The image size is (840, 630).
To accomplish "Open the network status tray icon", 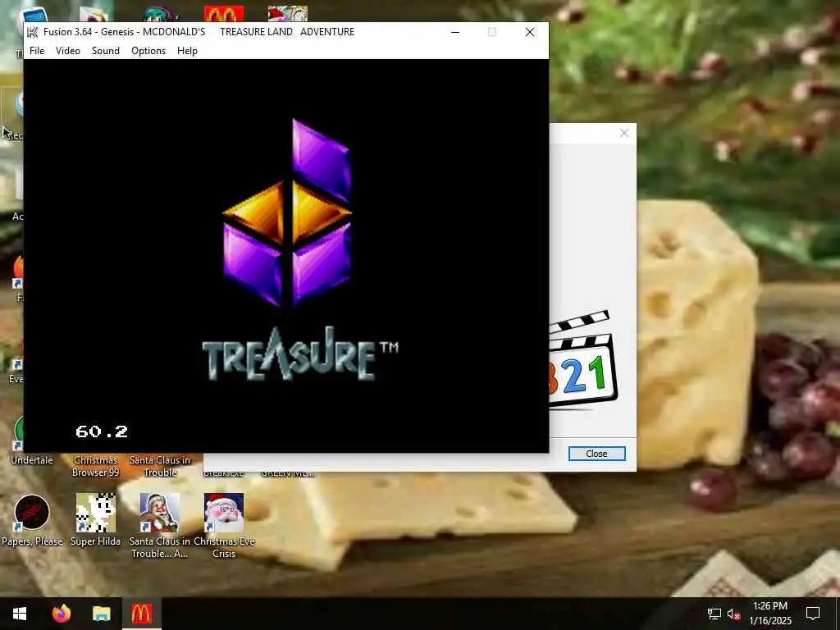I will tap(714, 614).
